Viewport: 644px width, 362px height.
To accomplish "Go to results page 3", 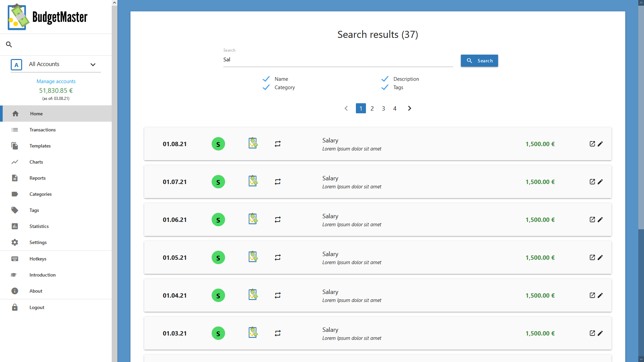I will pyautogui.click(x=383, y=108).
